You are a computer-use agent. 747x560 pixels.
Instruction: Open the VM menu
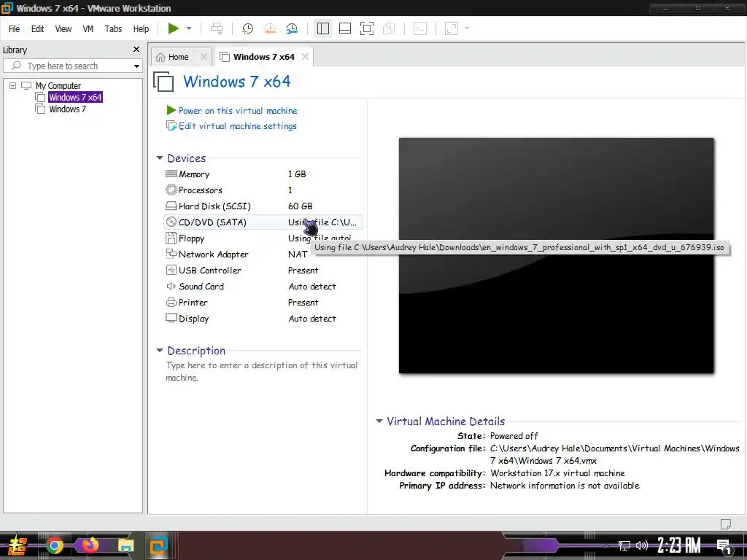[88, 29]
